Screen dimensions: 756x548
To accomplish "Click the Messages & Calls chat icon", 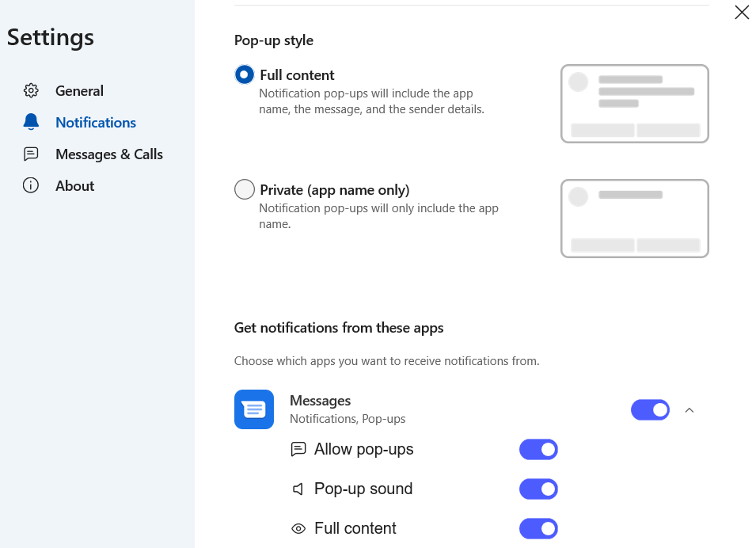I will pos(31,154).
